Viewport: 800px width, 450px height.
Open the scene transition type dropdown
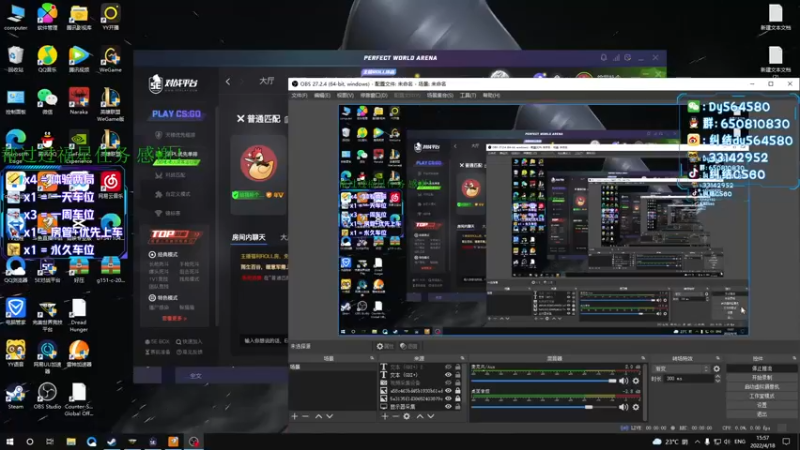tap(681, 368)
